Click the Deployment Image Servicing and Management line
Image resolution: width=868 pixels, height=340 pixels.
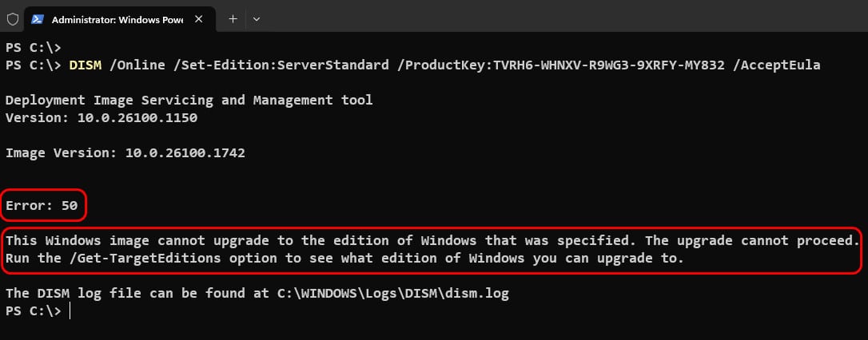(x=189, y=101)
